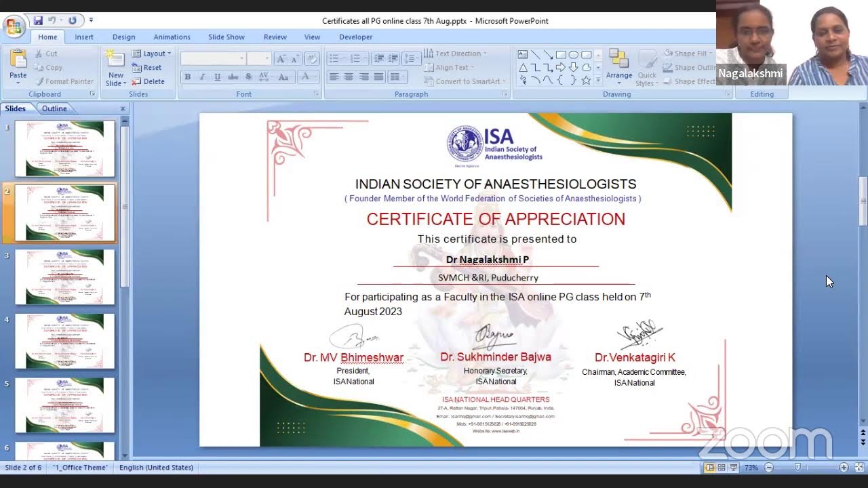Open the Layout dropdown

tap(152, 54)
